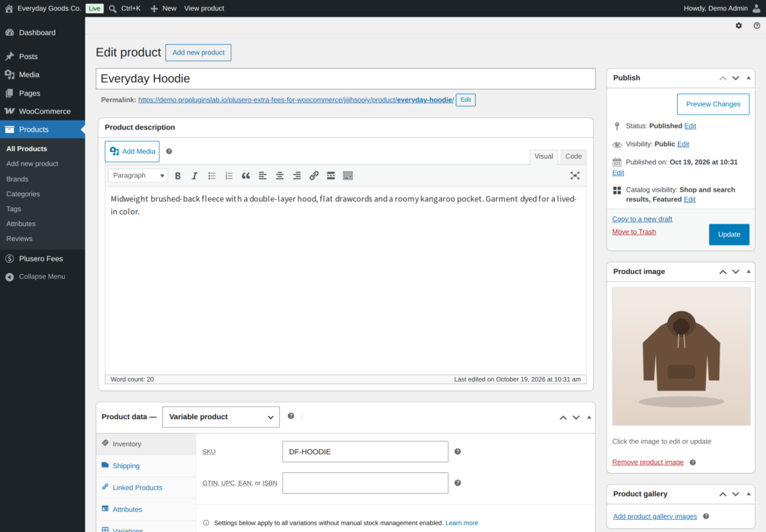This screenshot has width=766, height=532.
Task: Toggle bold formatting in the editor toolbar
Action: 178,176
